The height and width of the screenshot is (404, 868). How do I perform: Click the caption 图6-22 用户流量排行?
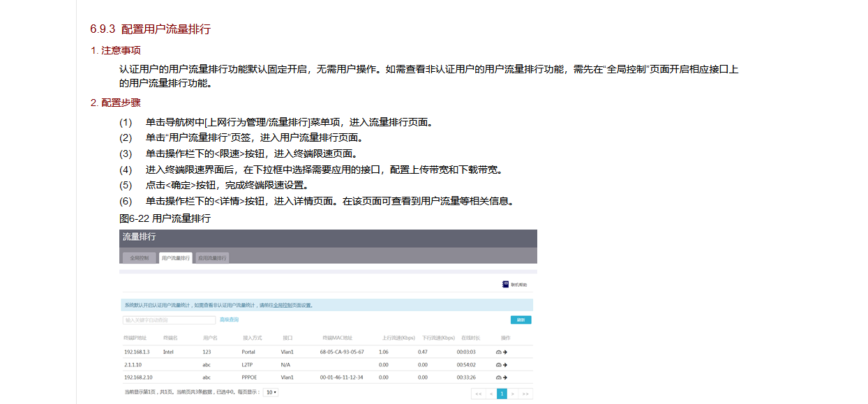[x=165, y=218]
